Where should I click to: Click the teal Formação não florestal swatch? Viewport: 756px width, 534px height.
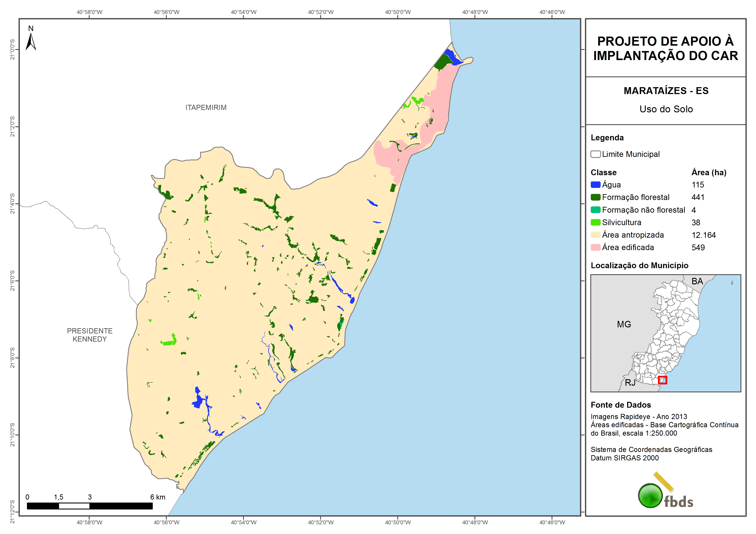(595, 210)
